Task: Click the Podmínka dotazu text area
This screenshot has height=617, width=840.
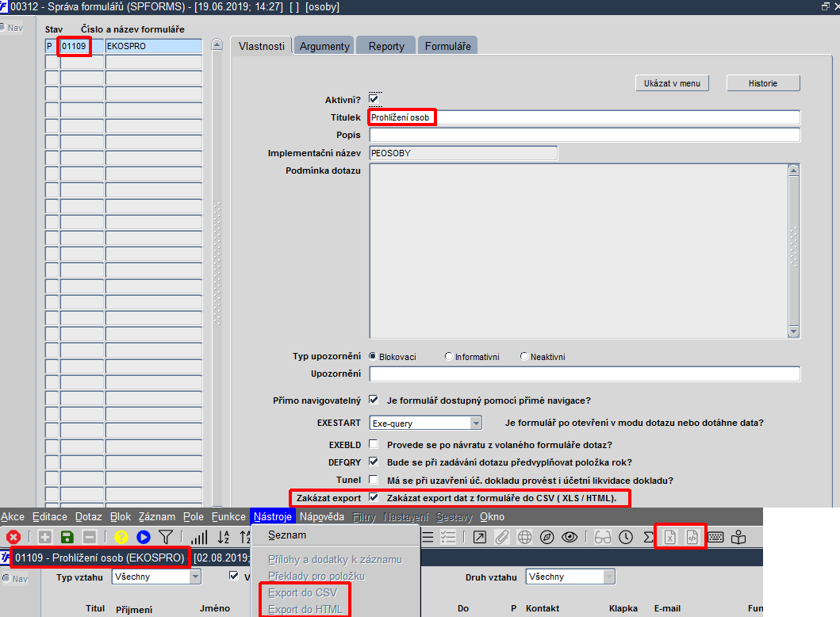Action: click(x=578, y=251)
